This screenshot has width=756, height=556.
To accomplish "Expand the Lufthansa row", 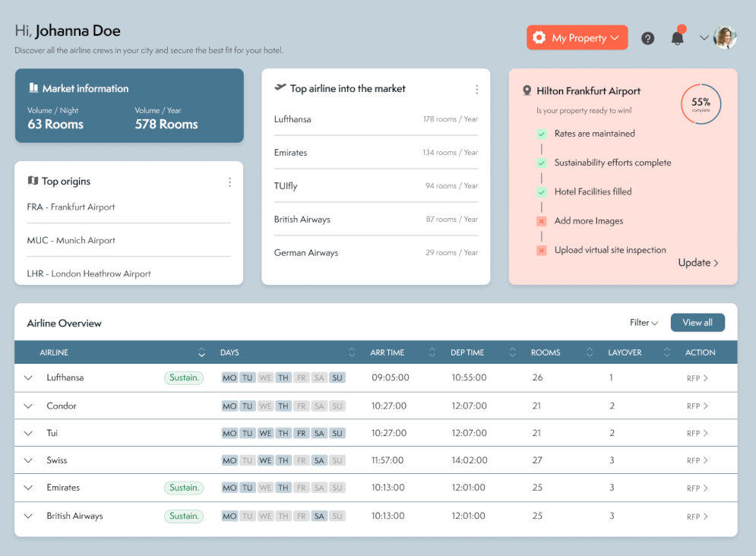I will point(28,378).
